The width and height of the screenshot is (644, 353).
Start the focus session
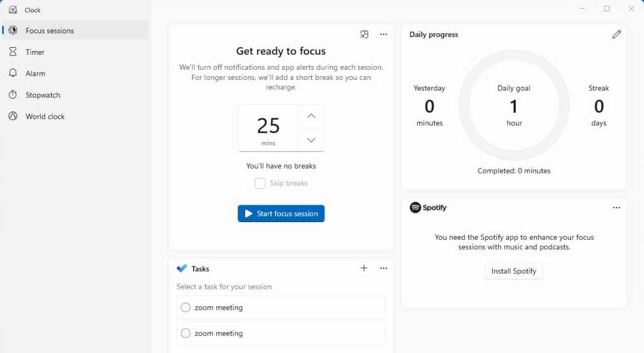281,213
